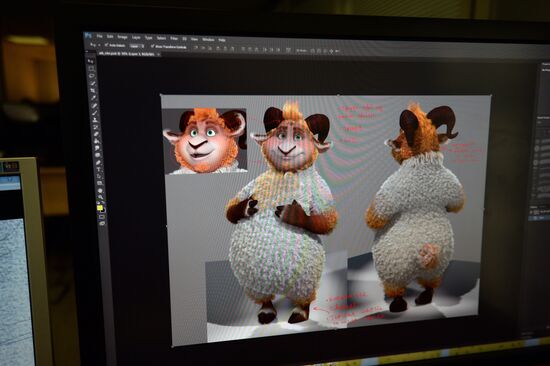Select the Zoom tool
550x366 pixels.
tap(101, 197)
